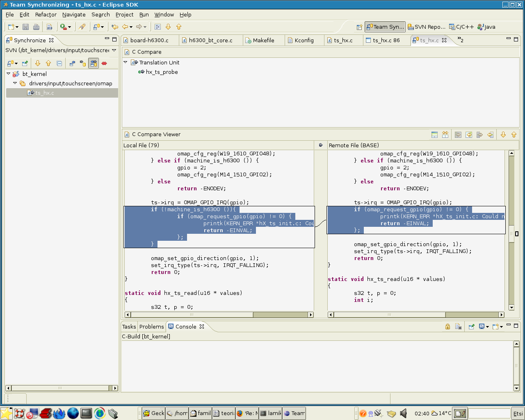Click Last Edit Location toolbar icon
525x420 pixels.
click(x=115, y=27)
